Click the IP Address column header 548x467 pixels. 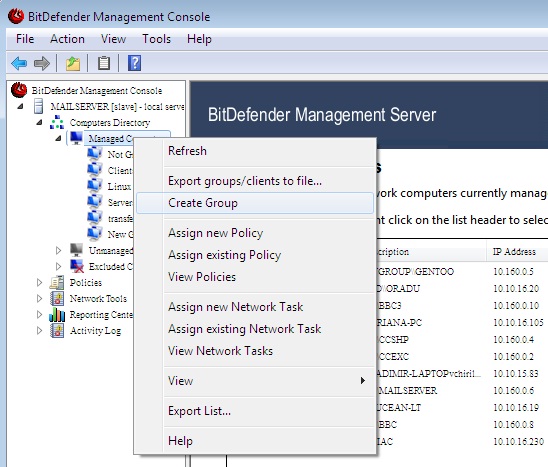(517, 252)
